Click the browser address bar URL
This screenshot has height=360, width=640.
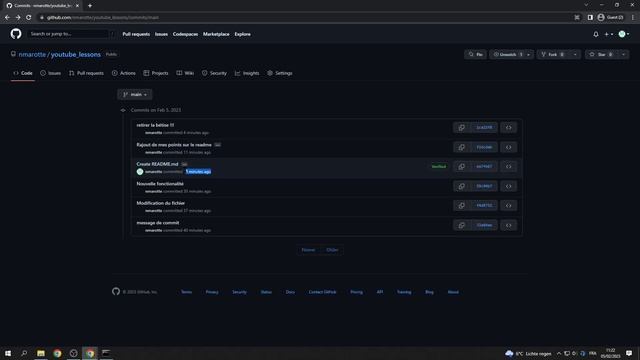(x=102, y=18)
